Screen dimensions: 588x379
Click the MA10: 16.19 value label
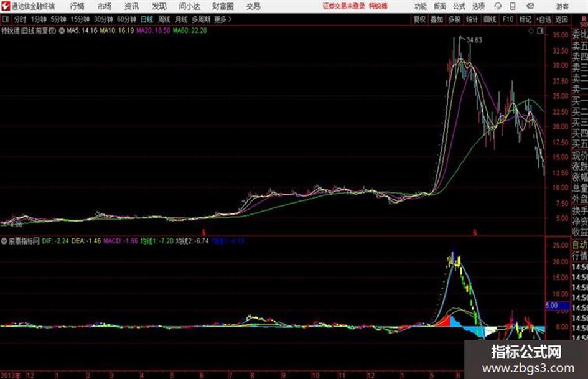coord(116,30)
